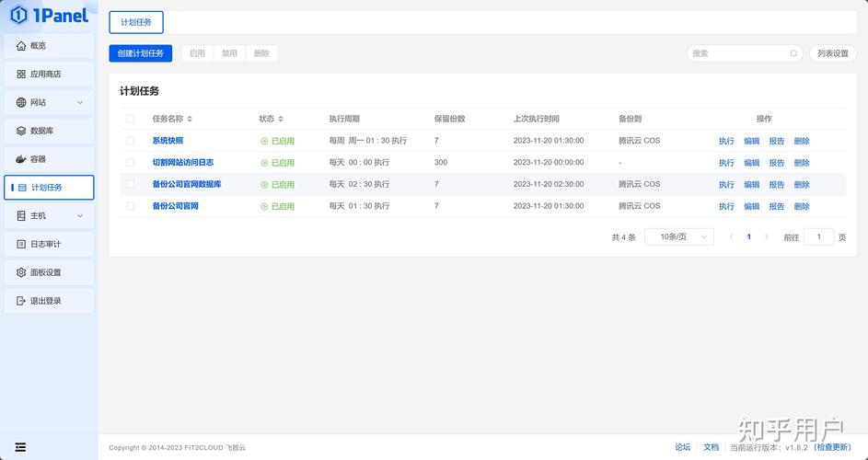Open 数据库 in the sidebar

click(50, 132)
